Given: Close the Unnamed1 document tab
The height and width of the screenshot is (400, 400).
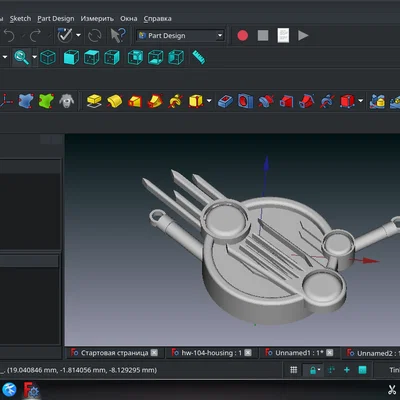Looking at the screenshot, I should (x=329, y=353).
